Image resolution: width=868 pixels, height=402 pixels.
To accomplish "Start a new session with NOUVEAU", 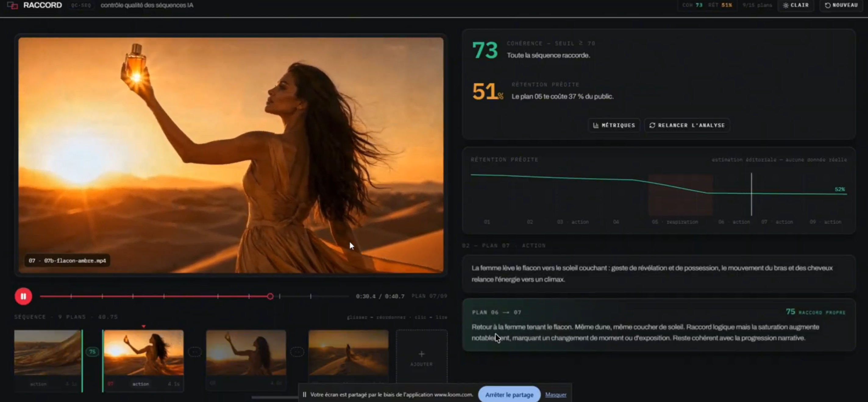I will pyautogui.click(x=841, y=5).
